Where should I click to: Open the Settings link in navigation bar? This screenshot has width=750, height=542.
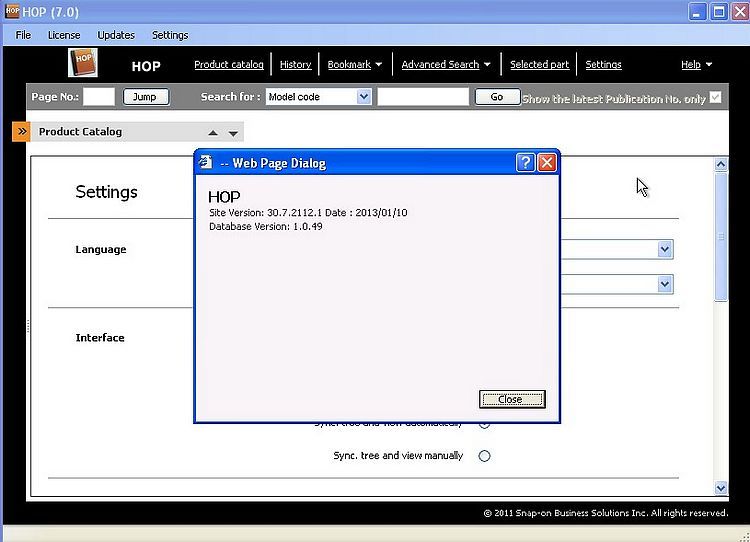coord(603,65)
